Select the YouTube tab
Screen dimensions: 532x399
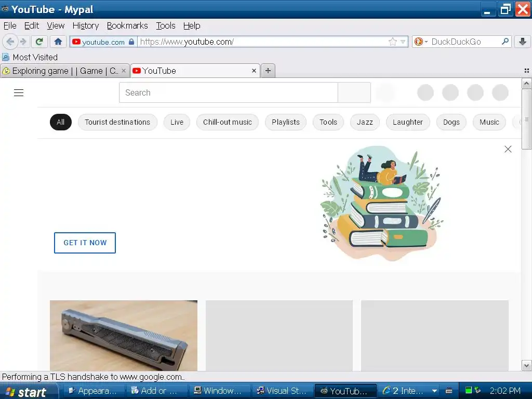point(195,71)
